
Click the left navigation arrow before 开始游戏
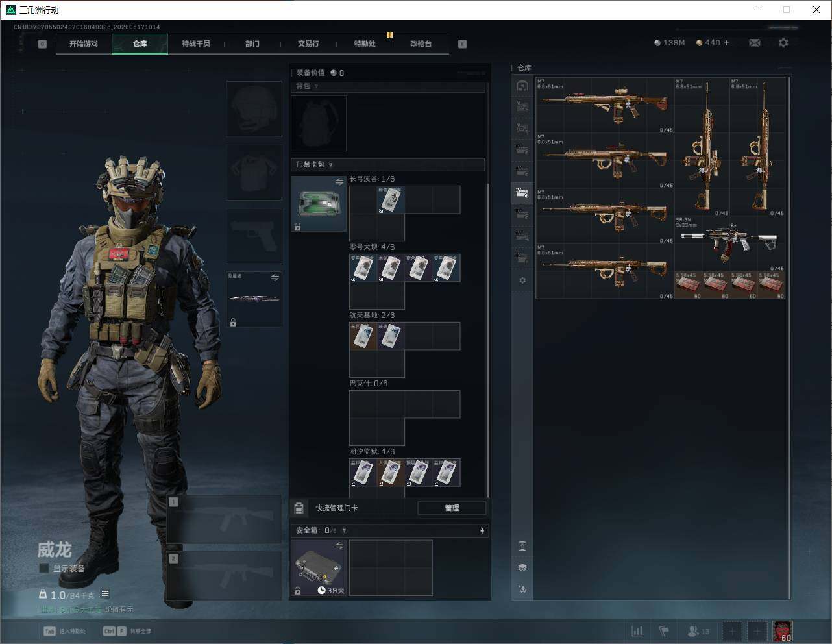[x=42, y=44]
